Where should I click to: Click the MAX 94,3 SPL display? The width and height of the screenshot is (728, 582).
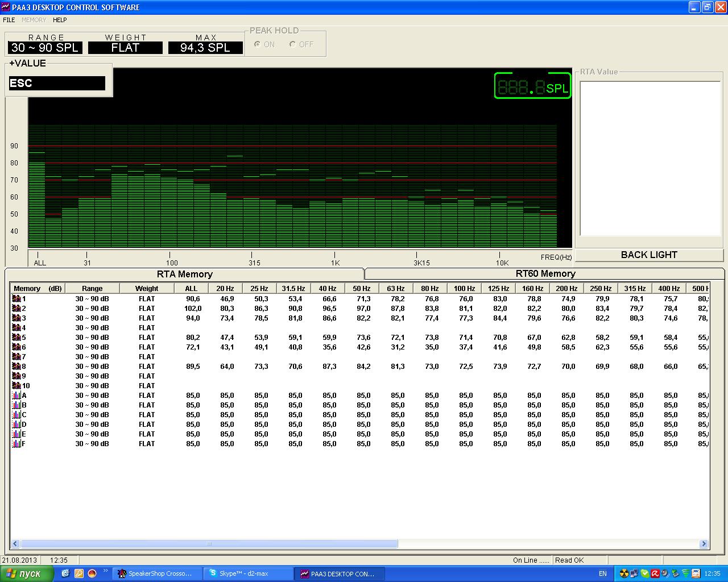pos(205,48)
